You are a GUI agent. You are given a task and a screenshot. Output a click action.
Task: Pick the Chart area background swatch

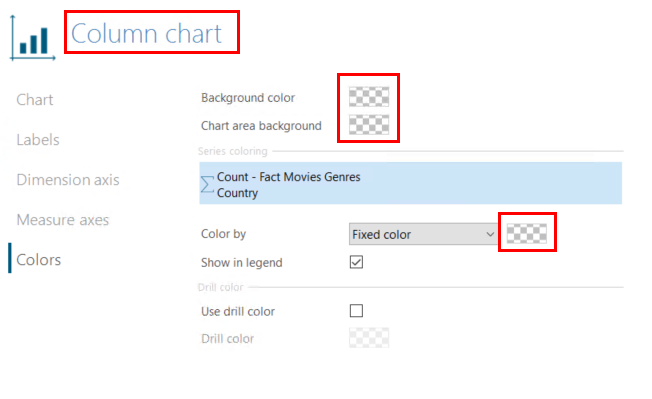tap(369, 125)
